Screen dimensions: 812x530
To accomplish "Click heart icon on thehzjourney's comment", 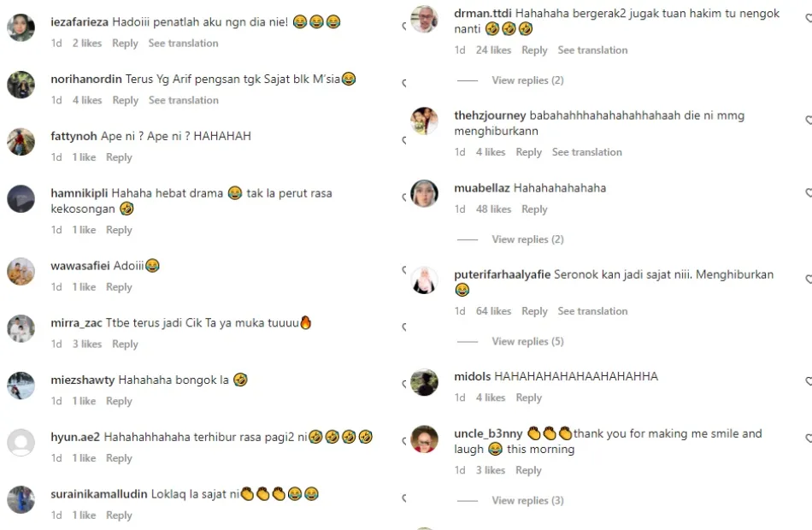I will pos(809,121).
